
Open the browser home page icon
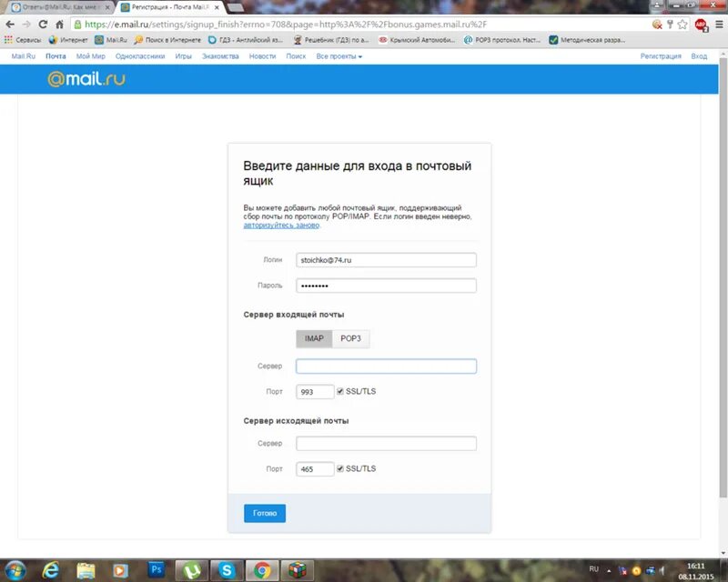click(59, 25)
